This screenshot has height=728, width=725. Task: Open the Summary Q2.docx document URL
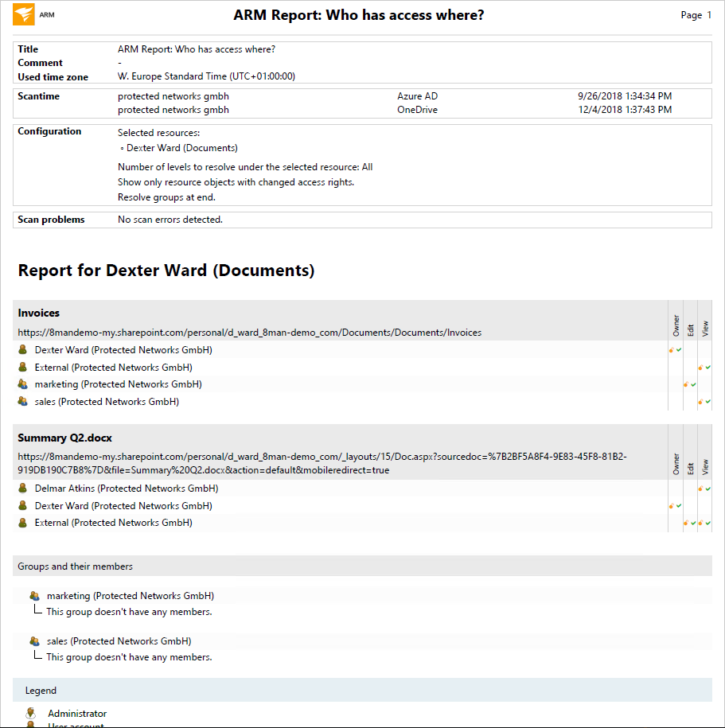(x=322, y=463)
